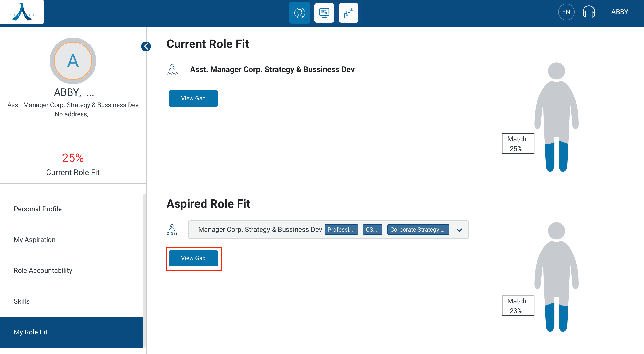Screen dimensions: 644x354
Task: Click View Gap under Aspired Role Fit
Action: tap(193, 258)
